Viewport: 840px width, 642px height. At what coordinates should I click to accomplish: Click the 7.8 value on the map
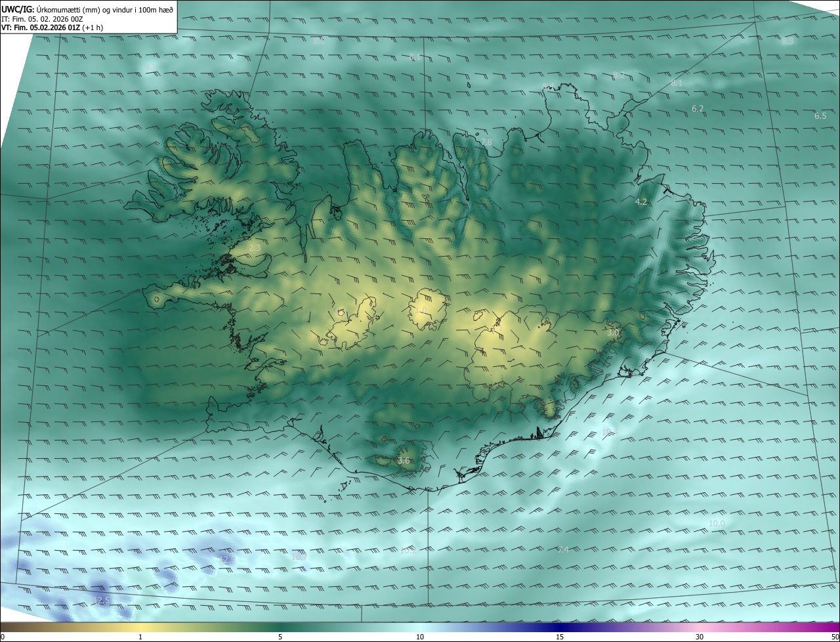(x=486, y=142)
